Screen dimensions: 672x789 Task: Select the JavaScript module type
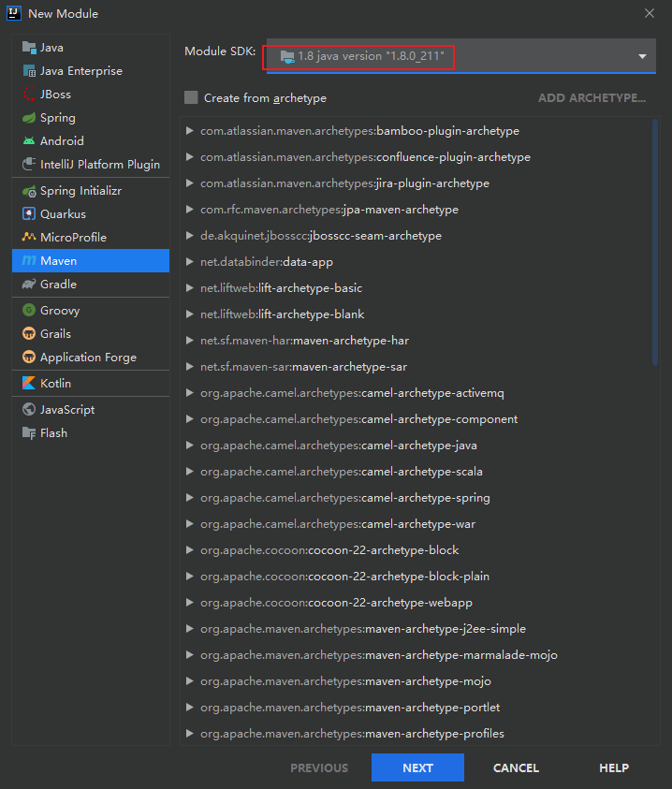66,410
